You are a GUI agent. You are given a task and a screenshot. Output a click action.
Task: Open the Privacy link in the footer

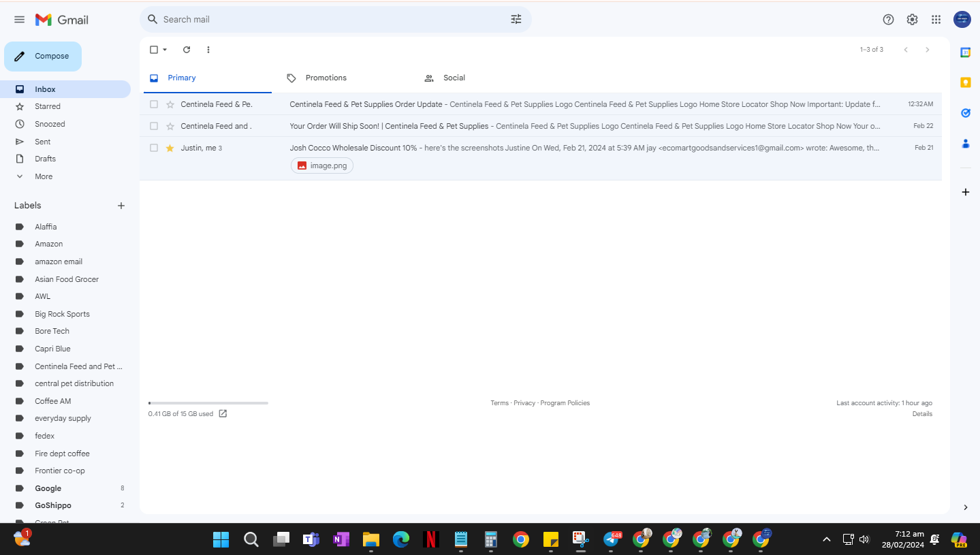tap(524, 403)
